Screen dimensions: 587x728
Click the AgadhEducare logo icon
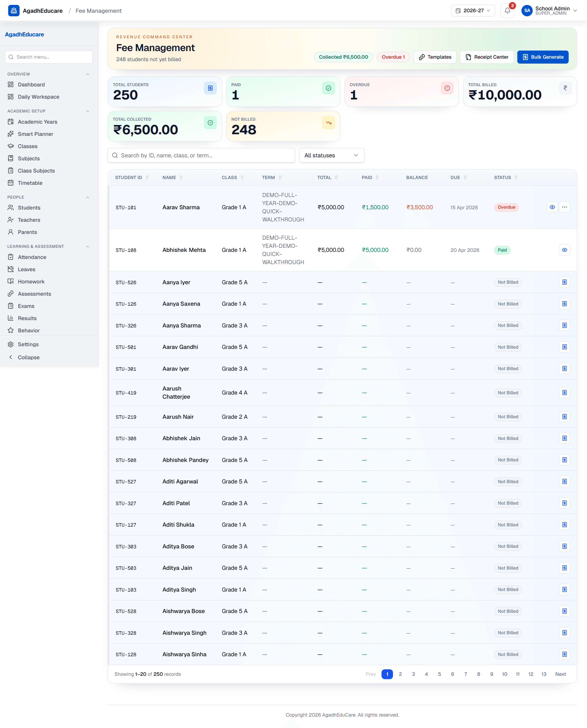pos(14,11)
